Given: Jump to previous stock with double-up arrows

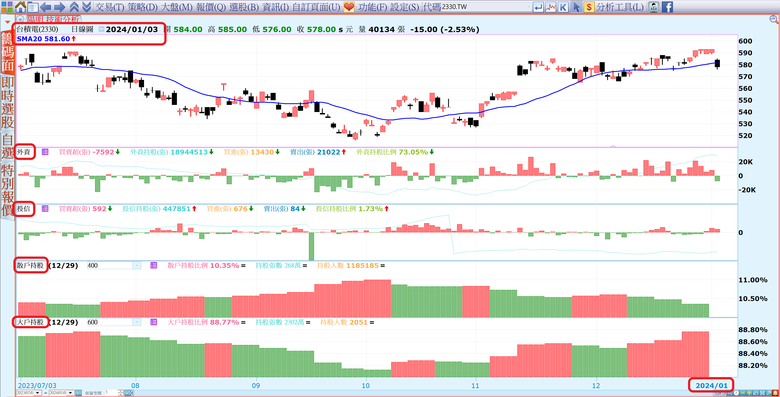Looking at the screenshot, I should tap(74, 7).
